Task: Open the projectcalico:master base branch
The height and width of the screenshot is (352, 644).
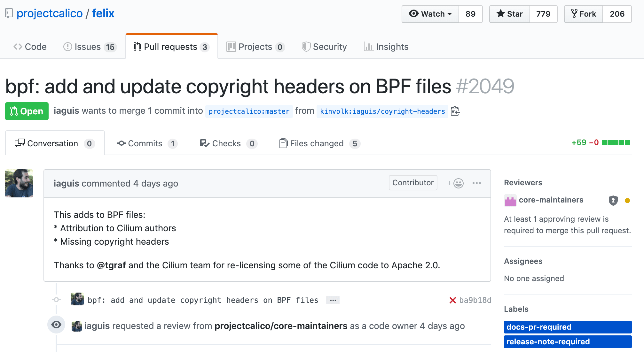Action: tap(249, 111)
